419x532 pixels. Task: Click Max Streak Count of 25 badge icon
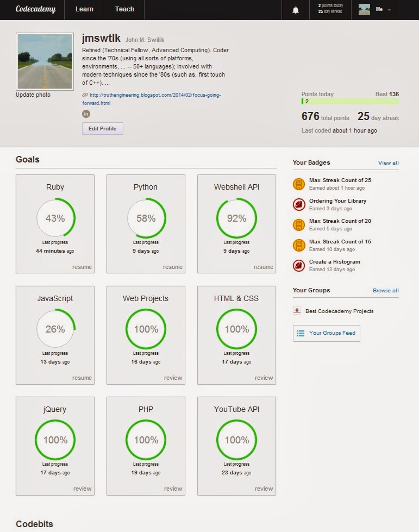point(299,184)
